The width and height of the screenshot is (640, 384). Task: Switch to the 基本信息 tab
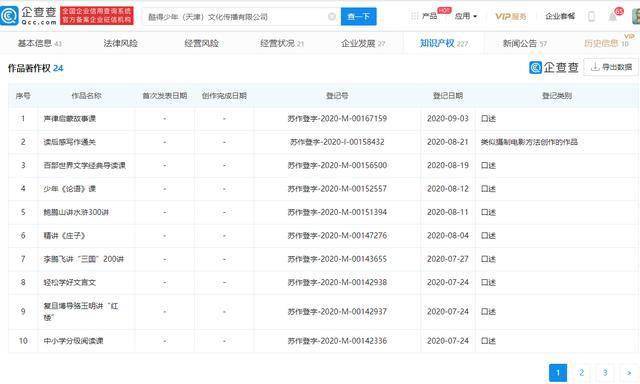click(x=40, y=43)
